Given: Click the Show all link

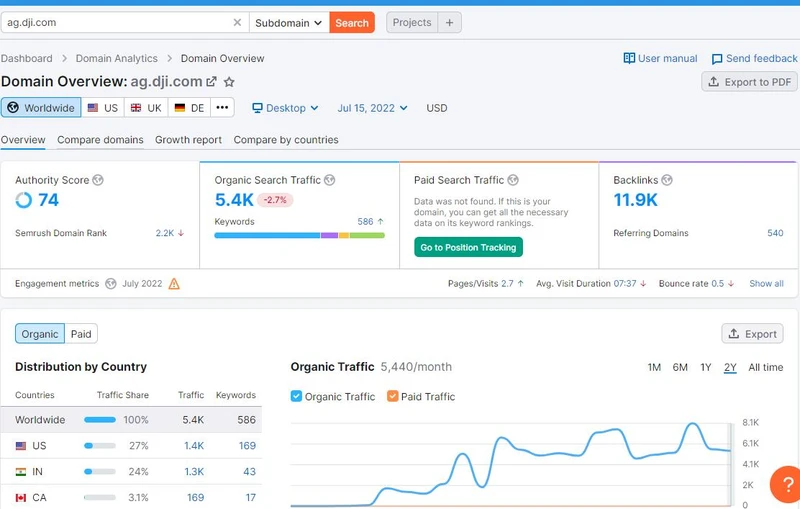Looking at the screenshot, I should [766, 284].
